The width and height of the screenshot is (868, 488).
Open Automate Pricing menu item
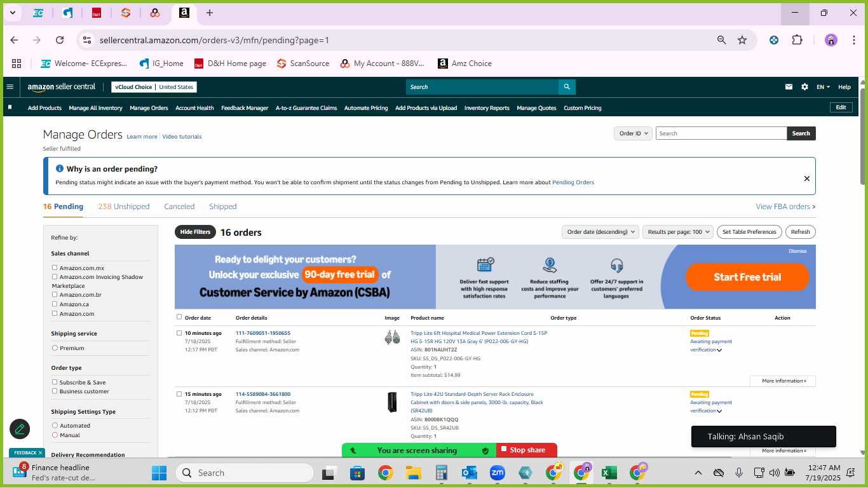coord(366,108)
